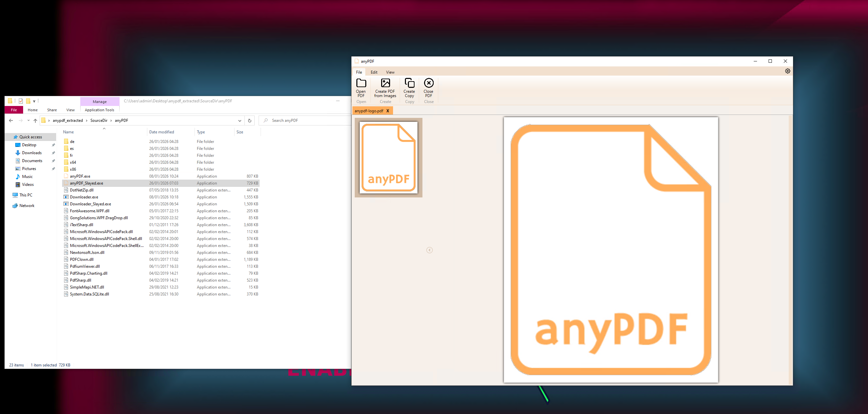This screenshot has width=868, height=414.
Task: Select Downloader.exe application icon
Action: click(66, 197)
